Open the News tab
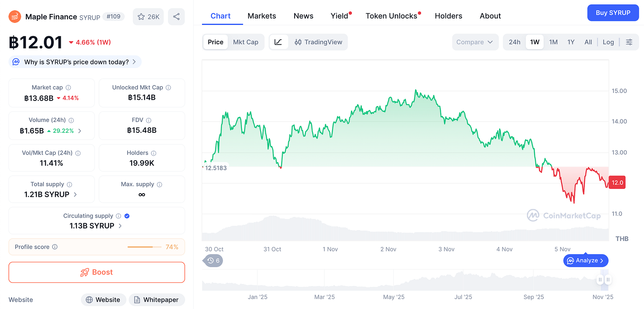This screenshot has width=644, height=309. click(303, 16)
